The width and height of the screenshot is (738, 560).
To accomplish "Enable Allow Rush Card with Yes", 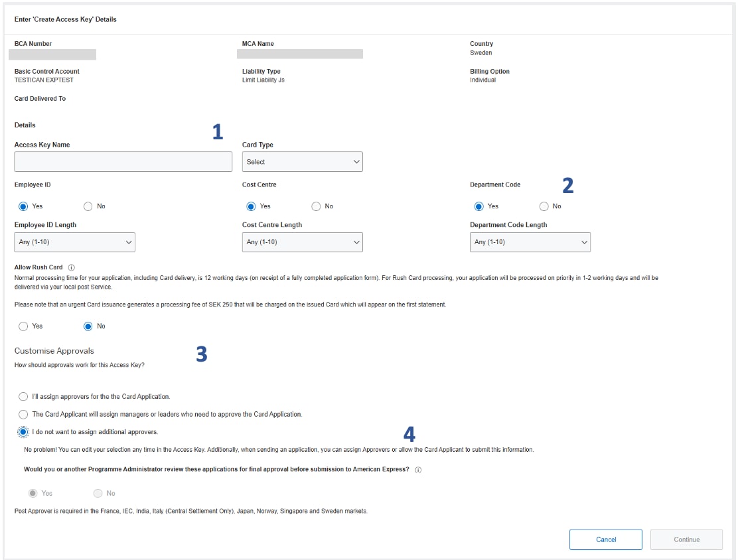I will tap(23, 326).
